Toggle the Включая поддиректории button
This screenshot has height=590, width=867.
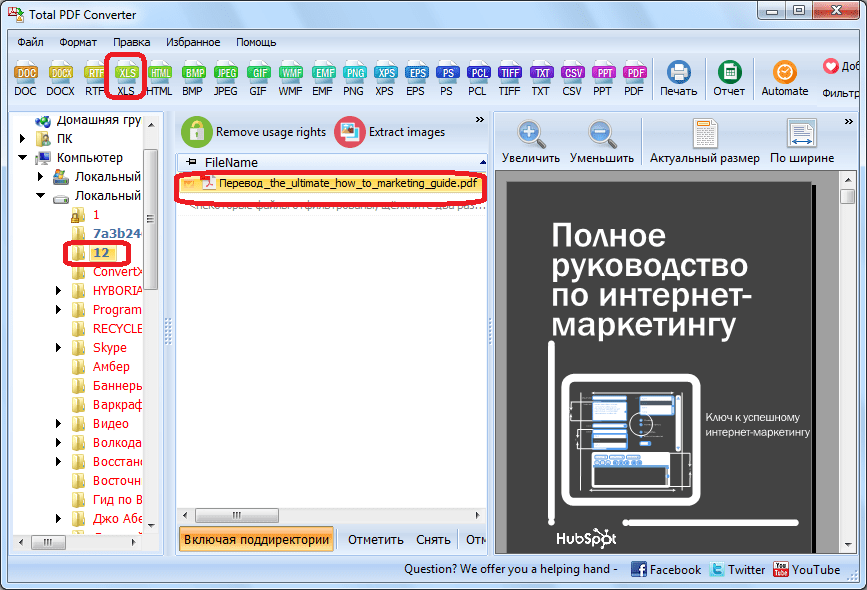point(257,540)
